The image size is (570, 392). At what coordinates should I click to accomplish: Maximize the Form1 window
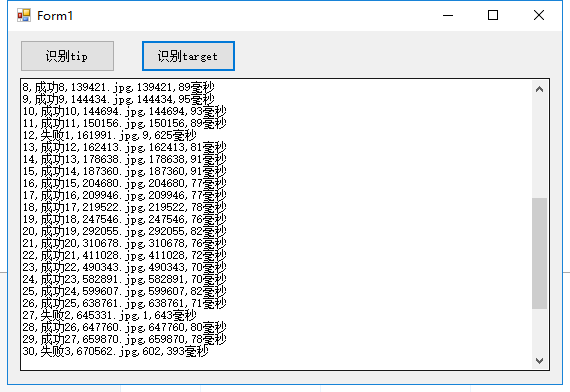point(493,15)
